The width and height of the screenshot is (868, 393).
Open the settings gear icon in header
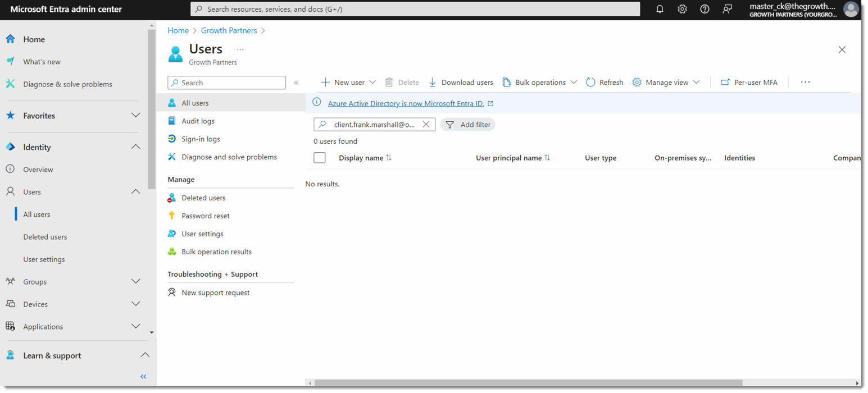pyautogui.click(x=682, y=9)
